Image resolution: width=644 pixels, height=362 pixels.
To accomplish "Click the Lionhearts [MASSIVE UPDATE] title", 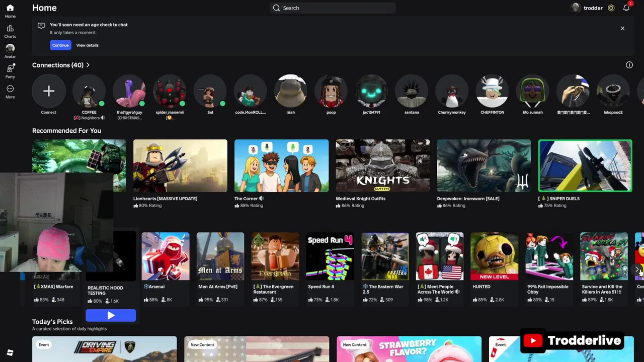I will pos(165,199).
